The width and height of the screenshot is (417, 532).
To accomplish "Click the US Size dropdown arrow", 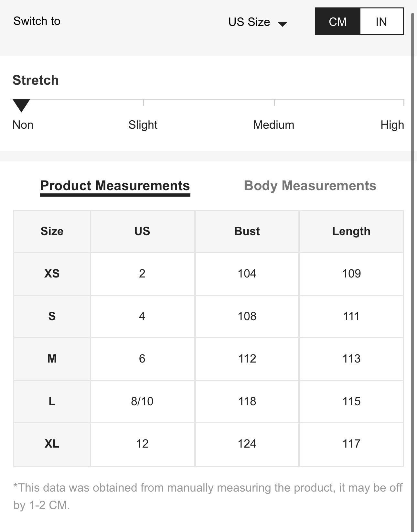I will pos(282,24).
